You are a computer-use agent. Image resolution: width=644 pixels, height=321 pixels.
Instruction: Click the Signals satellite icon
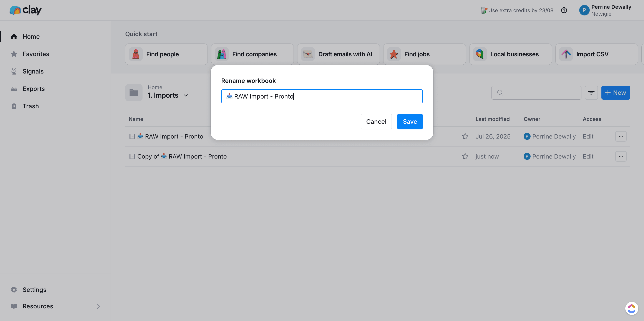(x=14, y=71)
